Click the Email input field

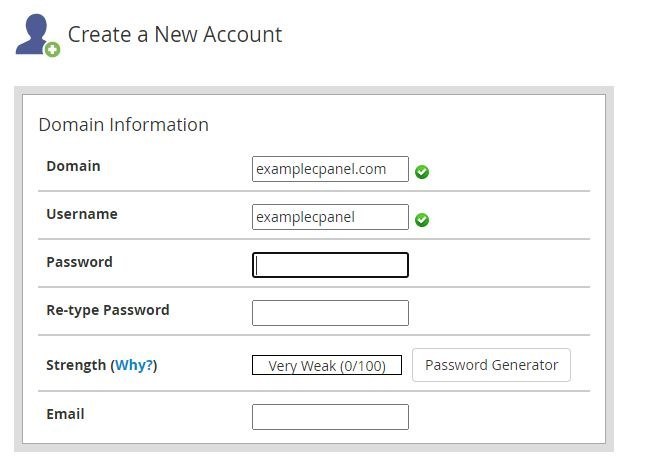point(330,417)
